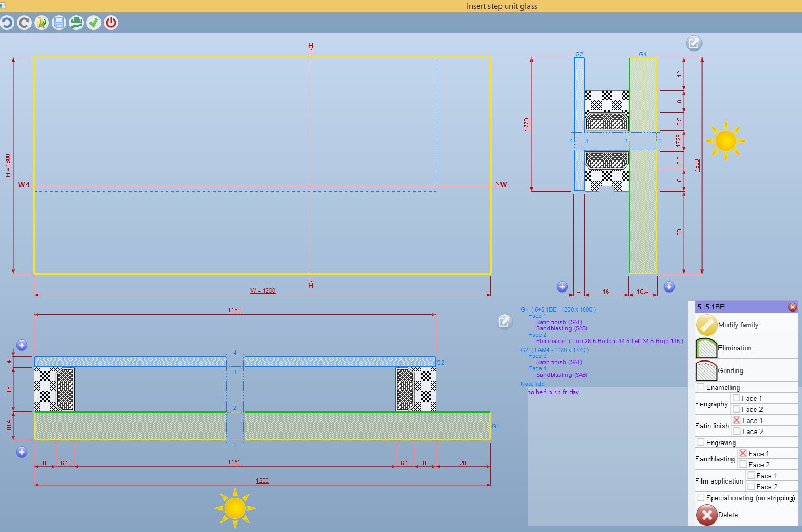Check Serigraphy Face 2
This screenshot has height=532, width=802.
(736, 409)
